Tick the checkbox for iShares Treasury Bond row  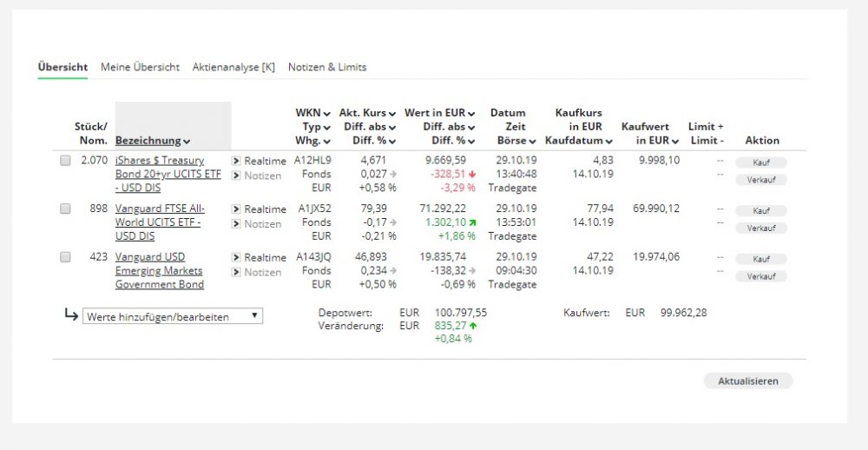coord(65,161)
